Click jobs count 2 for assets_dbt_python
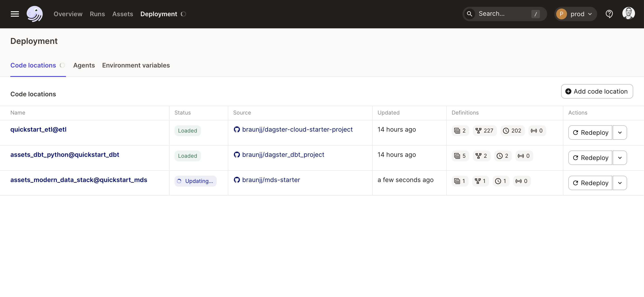This screenshot has height=297, width=644. (x=481, y=156)
